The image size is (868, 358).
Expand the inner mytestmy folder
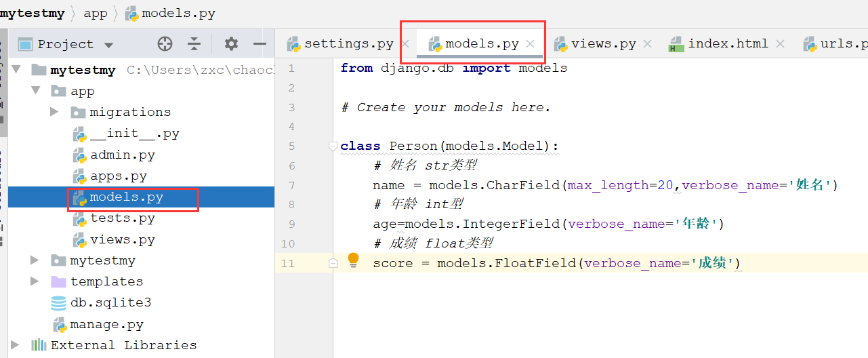pyautogui.click(x=35, y=260)
